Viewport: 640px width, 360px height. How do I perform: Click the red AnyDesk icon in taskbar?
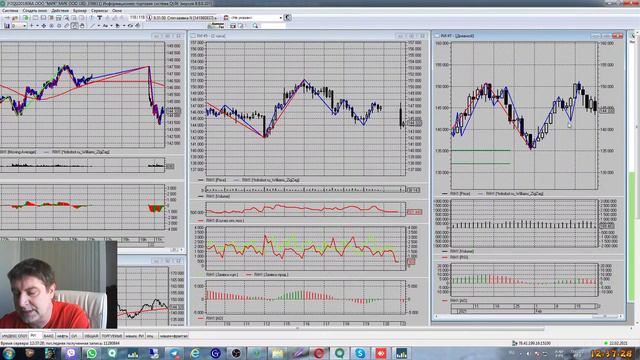coord(381,353)
